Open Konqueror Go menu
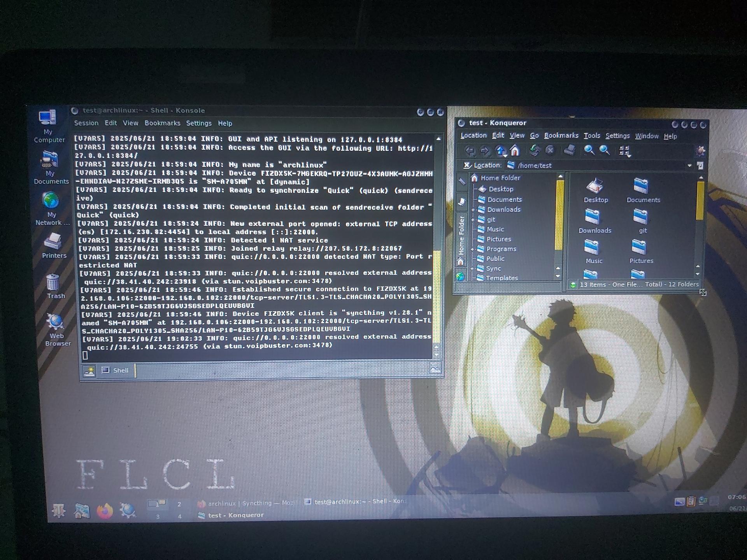The height and width of the screenshot is (560, 747). point(534,136)
